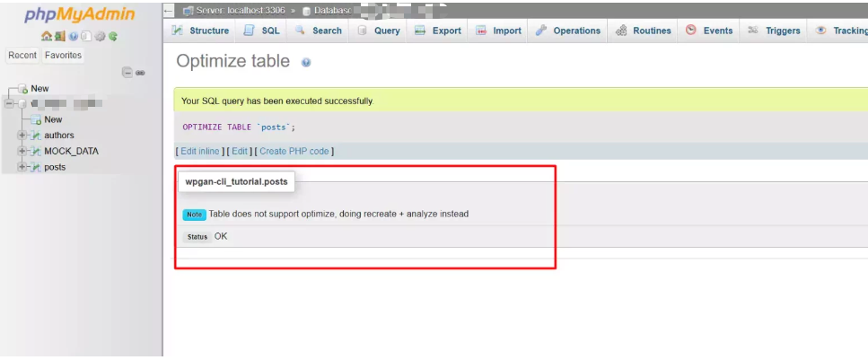Click the new database icon at top of tree
Viewport: 868px width, 360px height.
pos(22,89)
